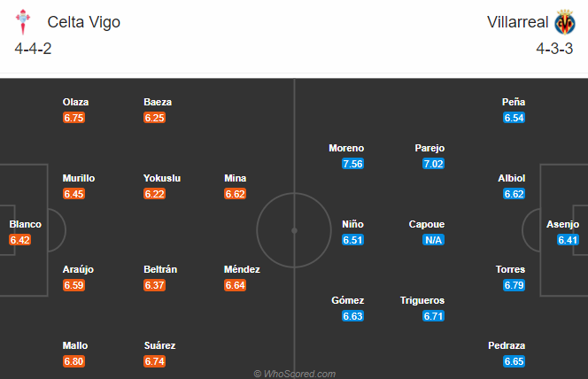The height and width of the screenshot is (379, 588).
Task: Click goalkeeper Asenjo's 6.41 rating
Action: tap(568, 240)
